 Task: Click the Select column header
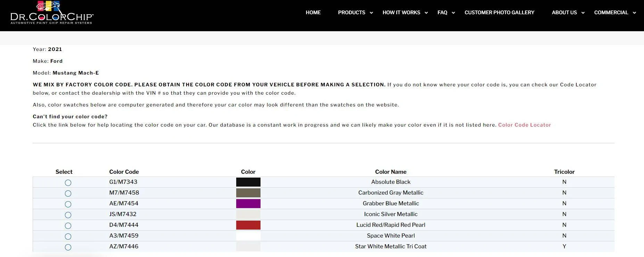coord(64,172)
